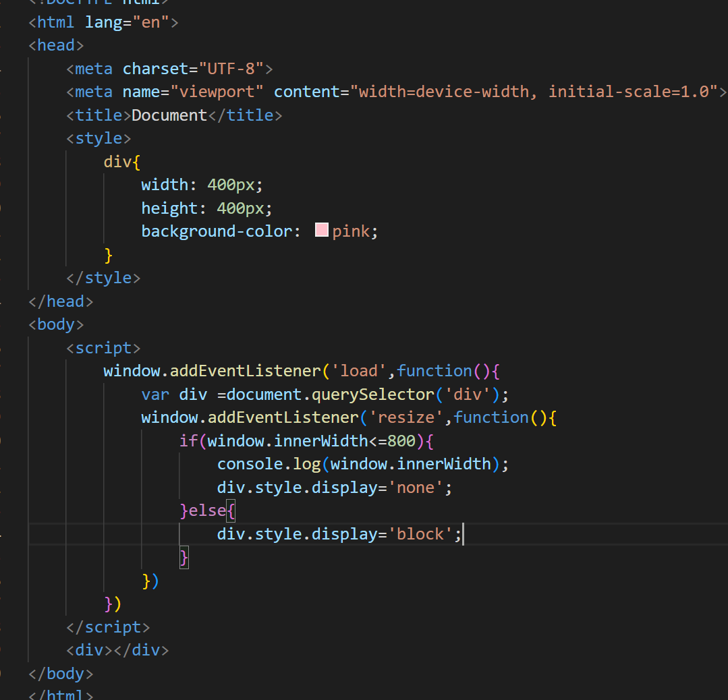The width and height of the screenshot is (728, 700).
Task: Click the highlighted closing brace of else
Action: pyautogui.click(x=184, y=557)
